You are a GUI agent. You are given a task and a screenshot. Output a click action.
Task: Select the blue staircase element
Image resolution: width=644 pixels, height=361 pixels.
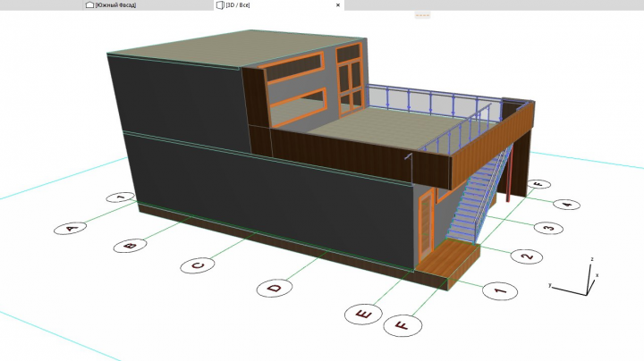[x=479, y=199]
